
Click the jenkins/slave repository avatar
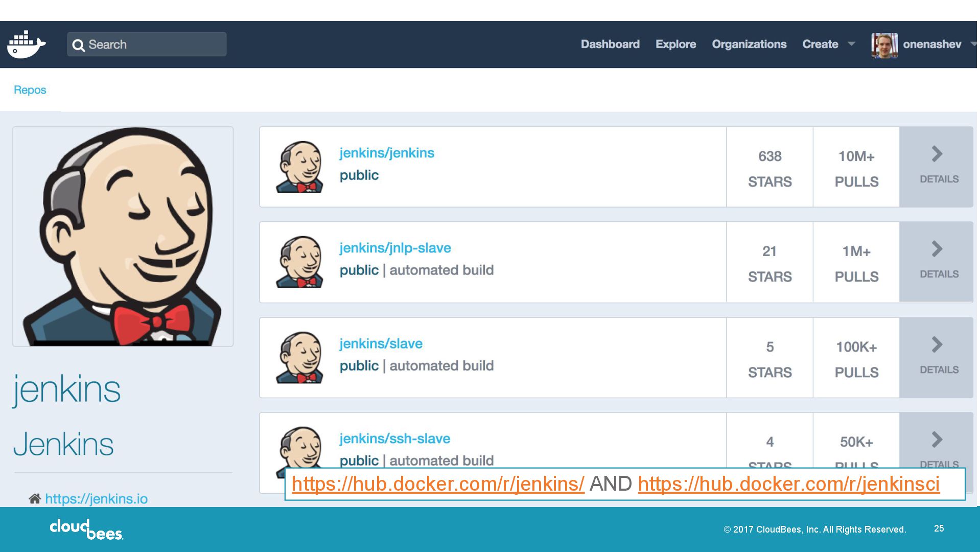coord(299,357)
